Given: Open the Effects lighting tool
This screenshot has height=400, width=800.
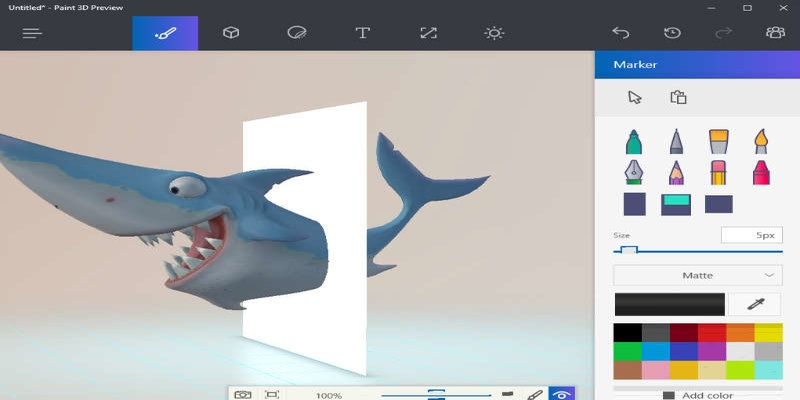Looking at the screenshot, I should pos(494,33).
